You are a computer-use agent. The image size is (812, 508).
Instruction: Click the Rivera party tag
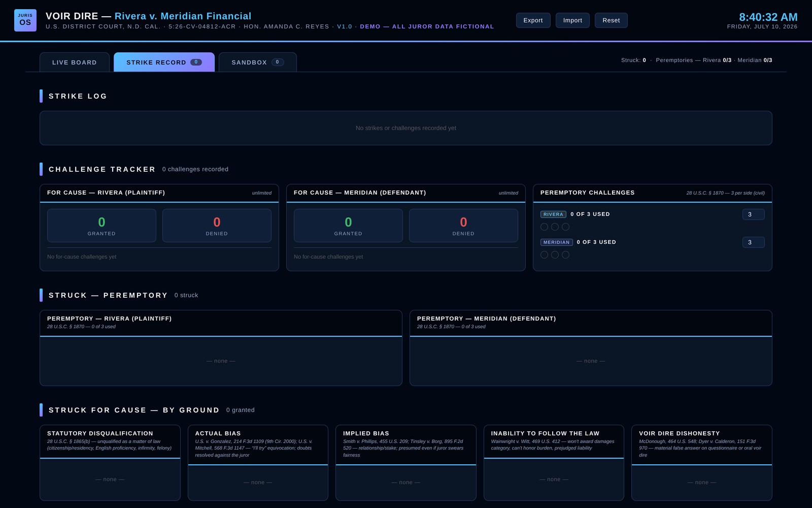click(x=553, y=214)
